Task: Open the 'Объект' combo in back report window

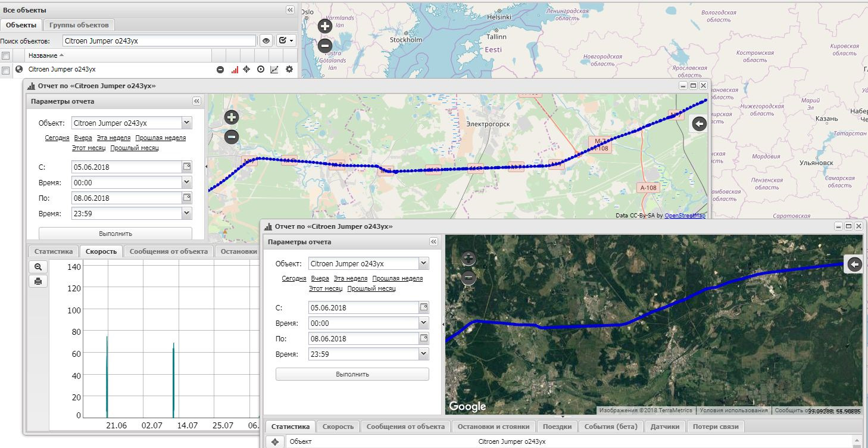Action: pyautogui.click(x=186, y=123)
